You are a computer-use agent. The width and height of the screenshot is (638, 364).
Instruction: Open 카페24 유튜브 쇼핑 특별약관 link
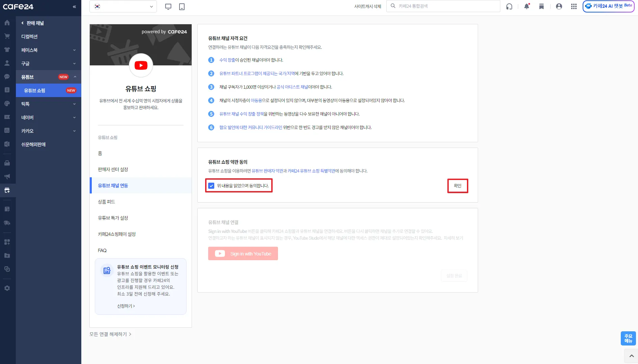[311, 171]
